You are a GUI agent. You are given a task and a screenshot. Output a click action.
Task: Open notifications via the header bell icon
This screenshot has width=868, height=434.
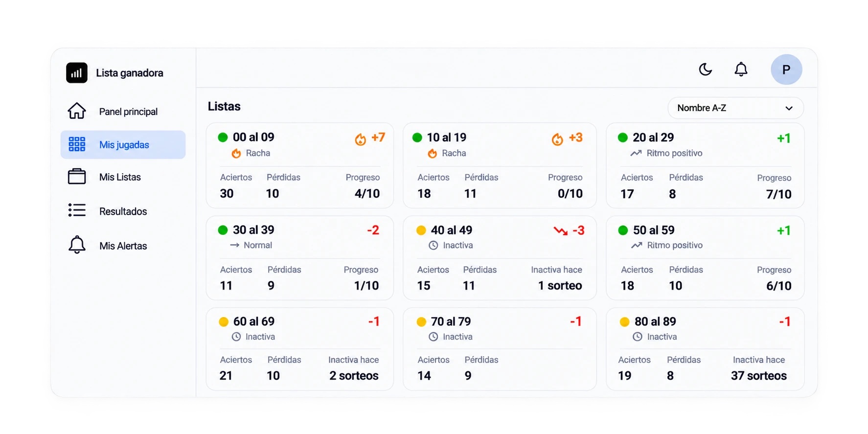click(741, 69)
